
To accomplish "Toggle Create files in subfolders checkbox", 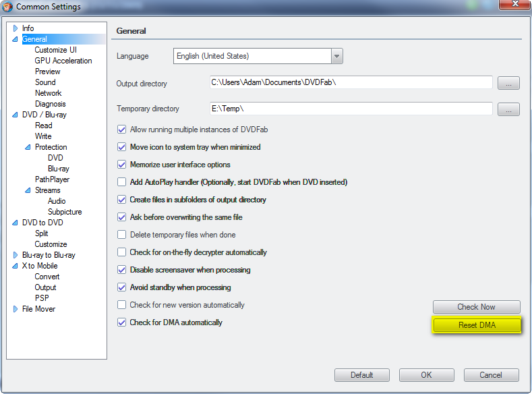I will (121, 200).
